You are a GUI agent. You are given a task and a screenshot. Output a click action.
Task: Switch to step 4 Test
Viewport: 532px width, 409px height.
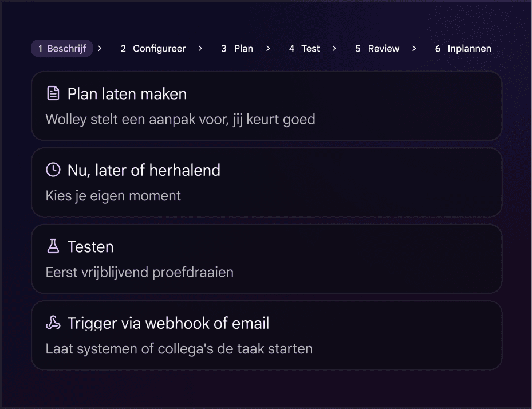click(304, 49)
